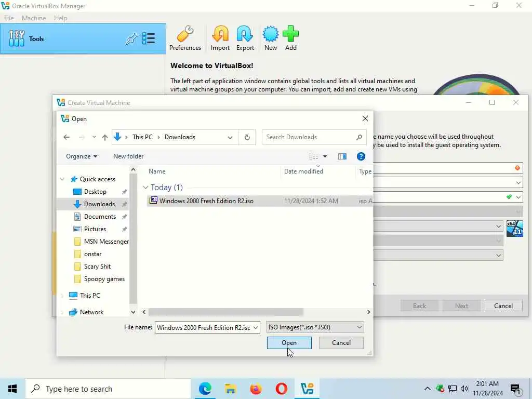Open the volume control in system tray
532x399 pixels.
(x=464, y=389)
